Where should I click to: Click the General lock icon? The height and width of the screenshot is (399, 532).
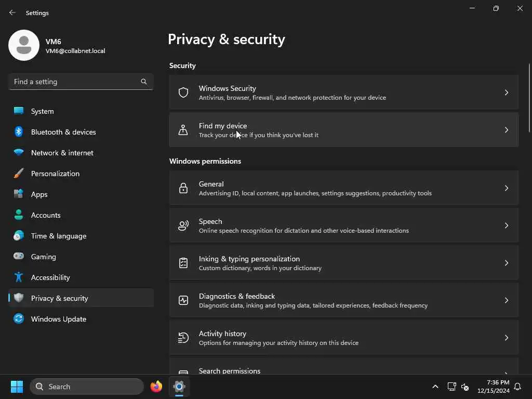point(183,188)
